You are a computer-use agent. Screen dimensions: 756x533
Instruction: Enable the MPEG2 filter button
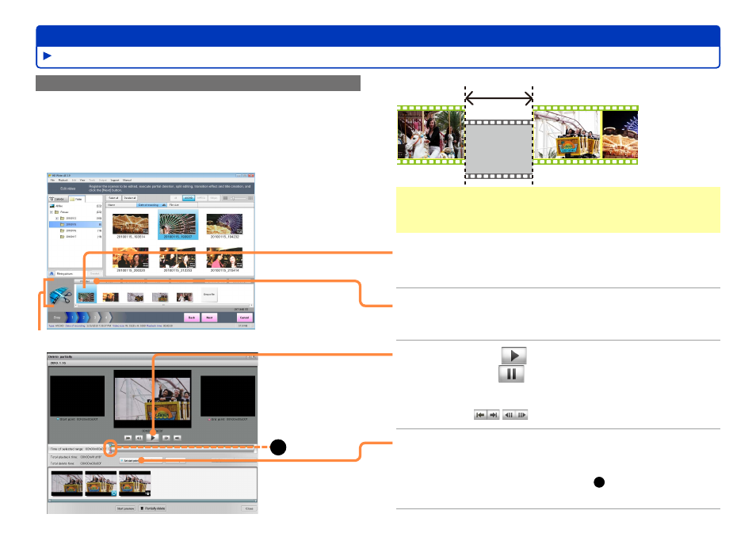coord(201,198)
